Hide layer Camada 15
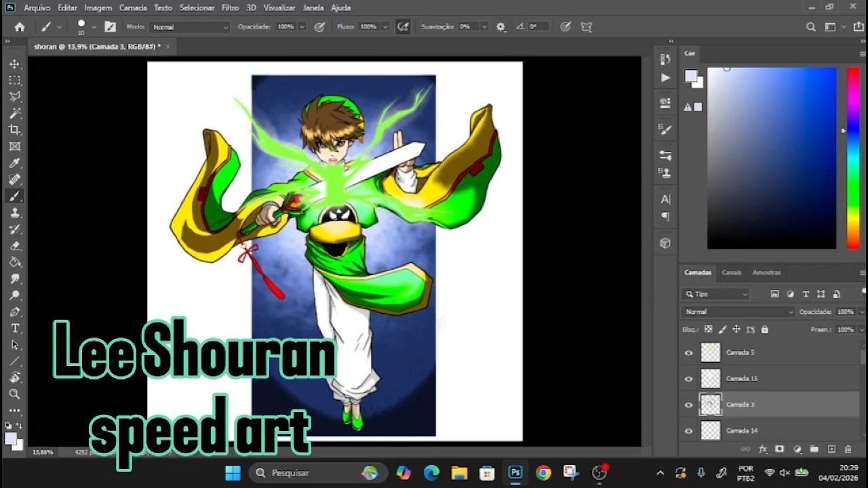The height and width of the screenshot is (488, 868). [x=689, y=378]
